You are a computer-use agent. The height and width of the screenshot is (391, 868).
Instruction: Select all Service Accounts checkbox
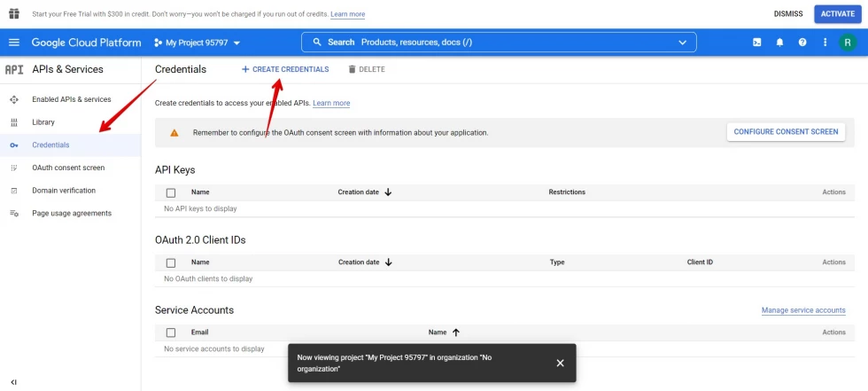pyautogui.click(x=171, y=332)
